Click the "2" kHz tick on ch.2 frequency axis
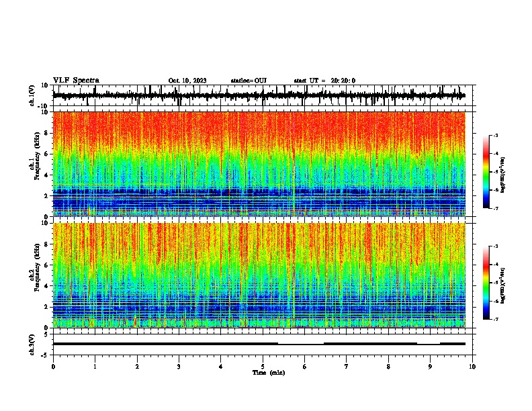This screenshot has width=532, height=411. 46,307
